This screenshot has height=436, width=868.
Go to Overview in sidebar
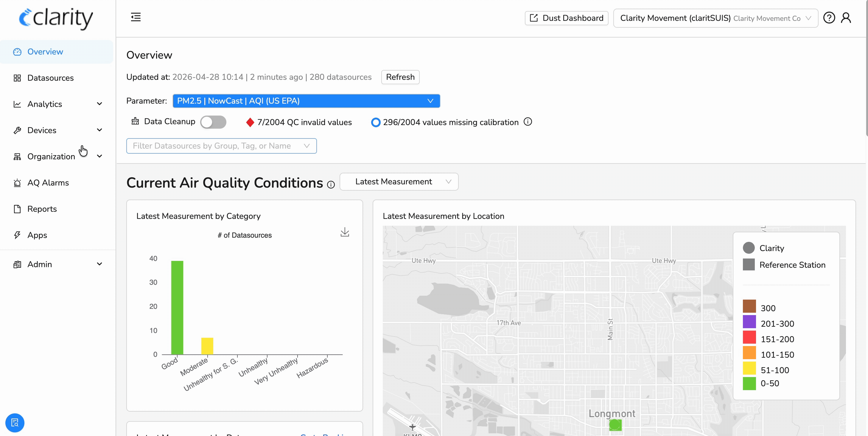click(x=57, y=52)
